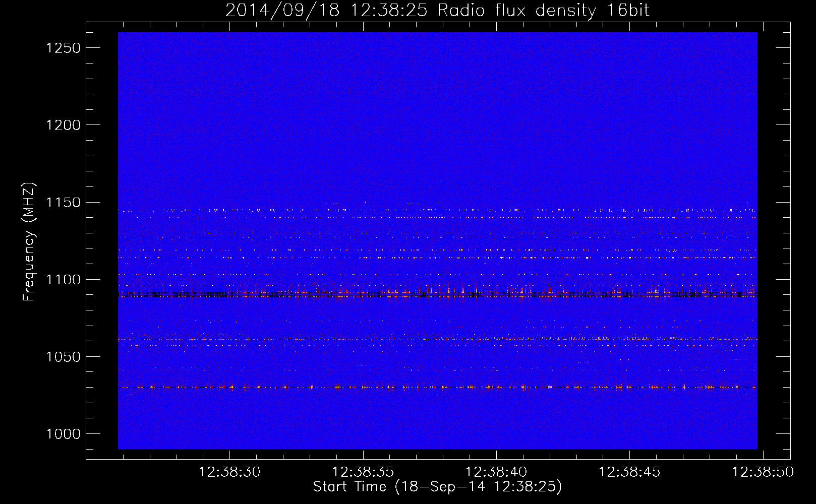Click the 1000 frequency tick label
This screenshot has height=504, width=816.
[64, 434]
